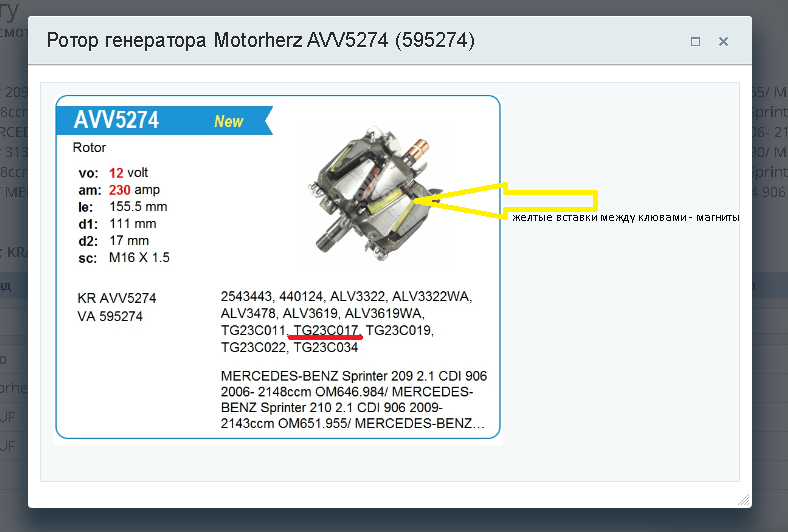Click the rotor product photo

[x=375, y=193]
